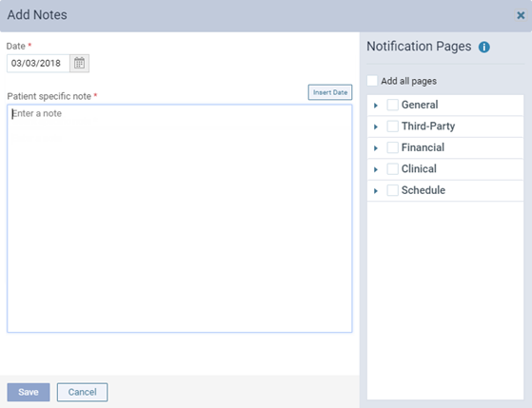532x408 pixels.
Task: Focus the Date input field
Action: [38, 63]
